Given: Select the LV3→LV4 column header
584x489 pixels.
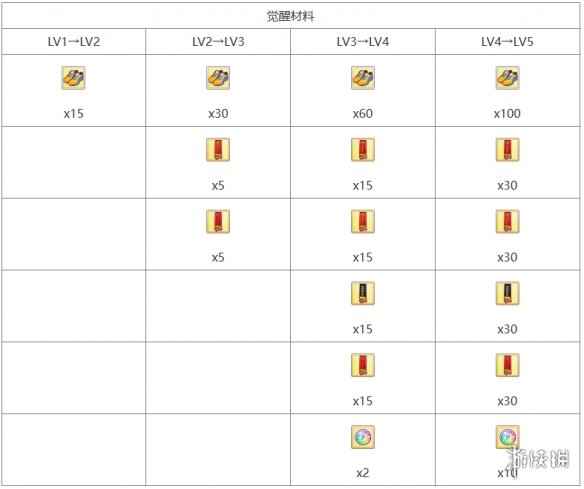Looking at the screenshot, I should pyautogui.click(x=363, y=42).
